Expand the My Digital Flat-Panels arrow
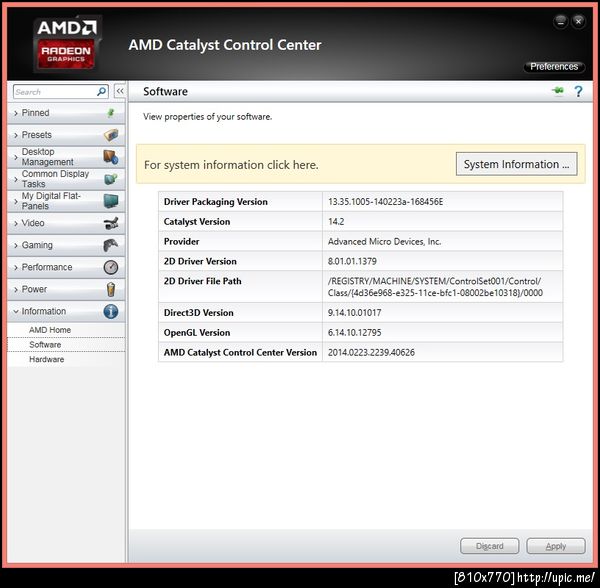 click(x=16, y=201)
